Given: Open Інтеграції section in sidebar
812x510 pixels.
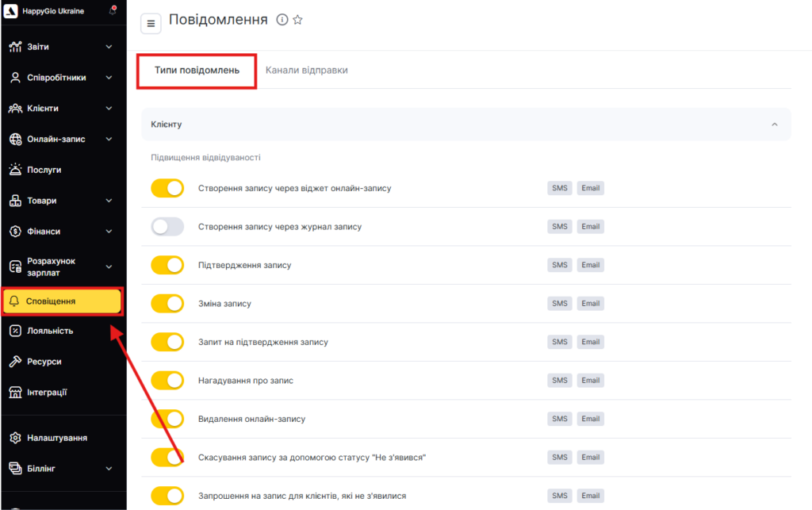Looking at the screenshot, I should tap(47, 392).
